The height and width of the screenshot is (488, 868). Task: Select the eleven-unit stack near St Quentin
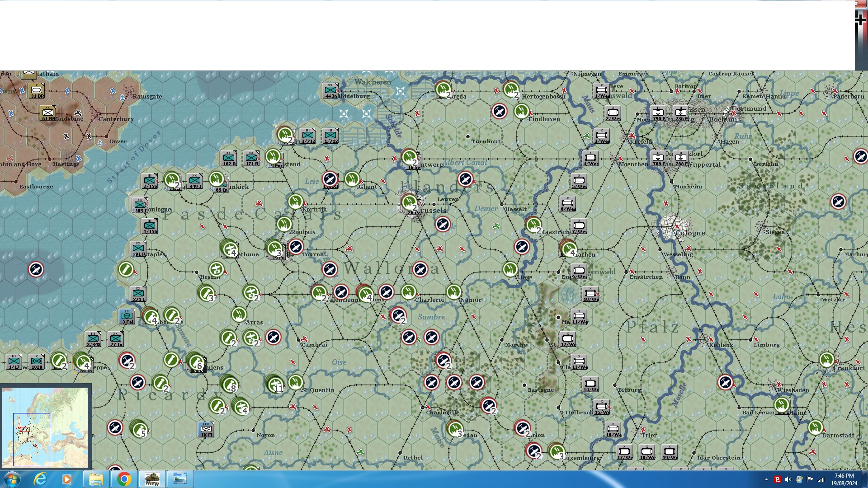tap(276, 386)
